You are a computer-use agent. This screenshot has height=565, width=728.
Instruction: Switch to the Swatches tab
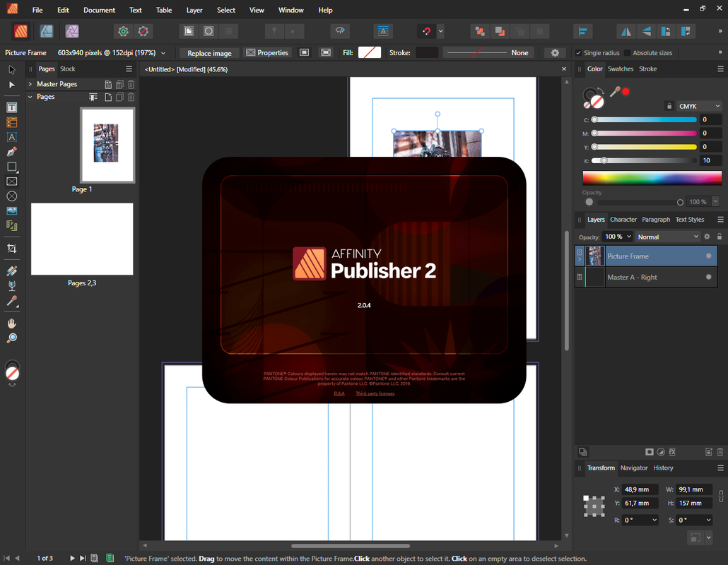[x=621, y=69]
